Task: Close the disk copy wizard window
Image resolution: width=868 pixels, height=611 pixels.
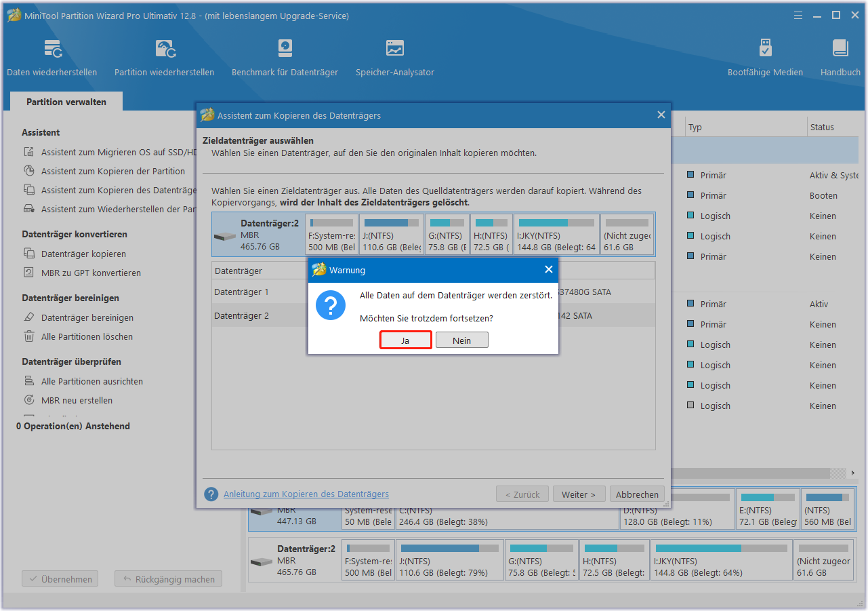Action: (661, 115)
